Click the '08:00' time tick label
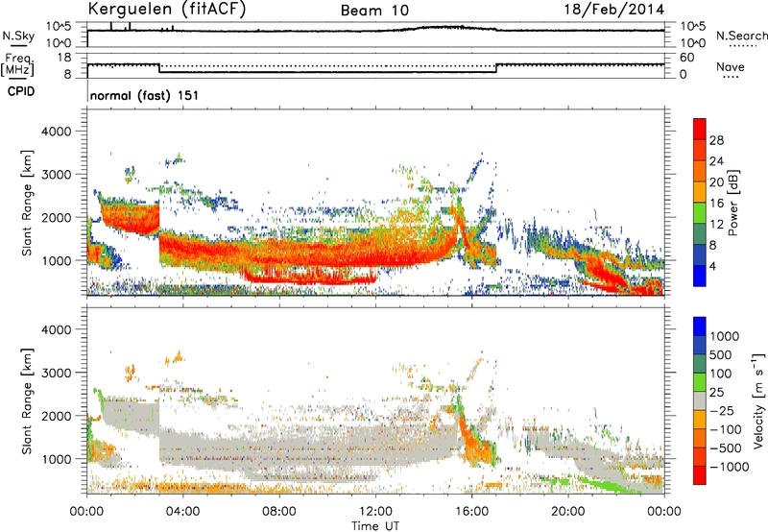Viewport: 768px width, 532px height. pyautogui.click(x=279, y=511)
